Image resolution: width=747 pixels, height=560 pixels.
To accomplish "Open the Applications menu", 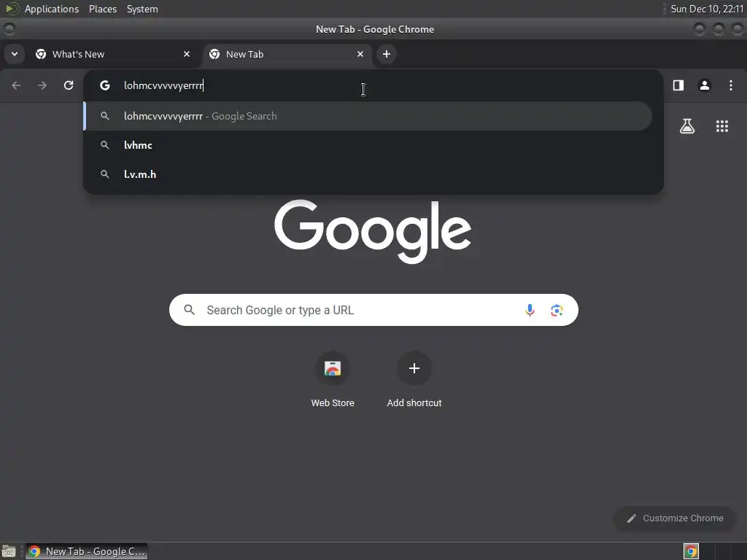I will tap(52, 9).
